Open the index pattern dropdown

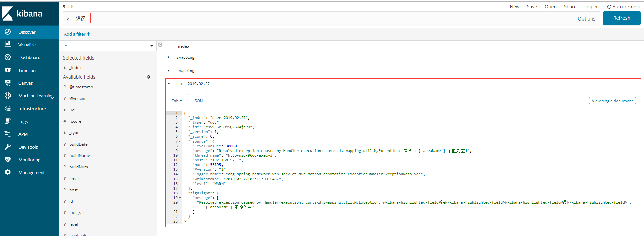tap(108, 46)
